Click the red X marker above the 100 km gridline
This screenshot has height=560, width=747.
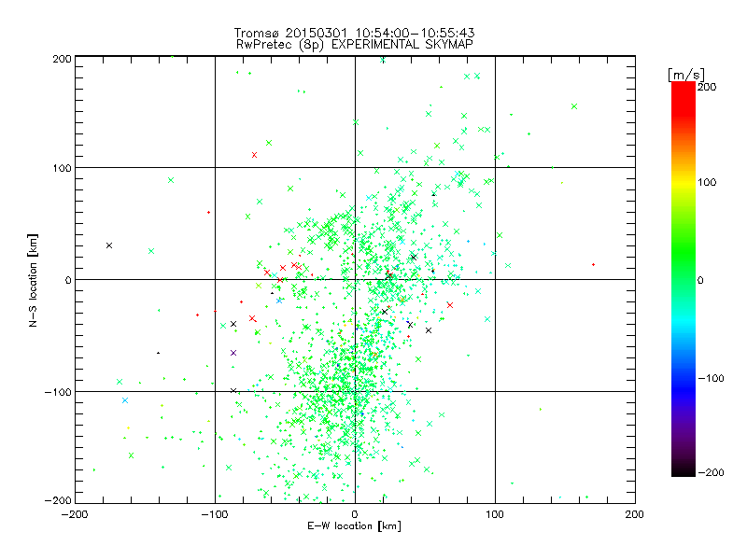coord(254,155)
